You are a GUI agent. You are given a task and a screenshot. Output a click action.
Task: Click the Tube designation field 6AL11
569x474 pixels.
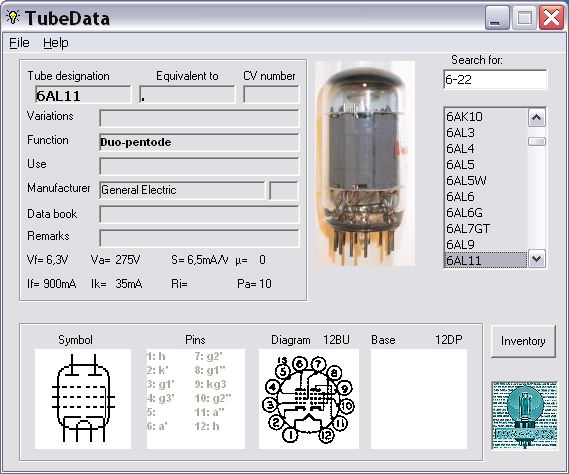83,95
